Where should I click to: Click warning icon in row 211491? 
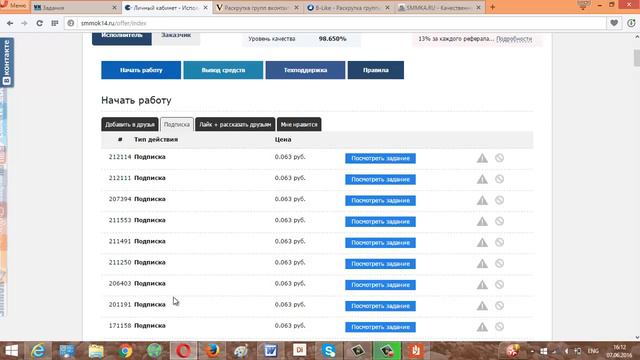click(482, 242)
